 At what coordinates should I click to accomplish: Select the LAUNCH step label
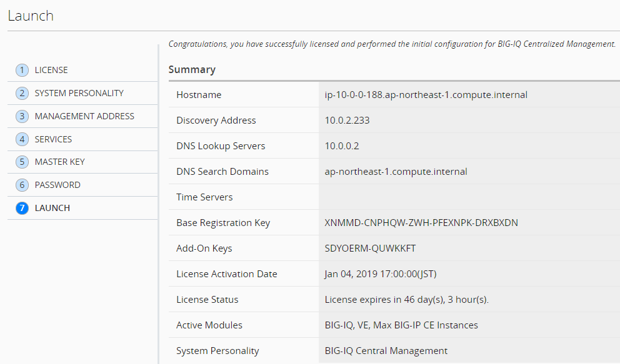tap(52, 208)
